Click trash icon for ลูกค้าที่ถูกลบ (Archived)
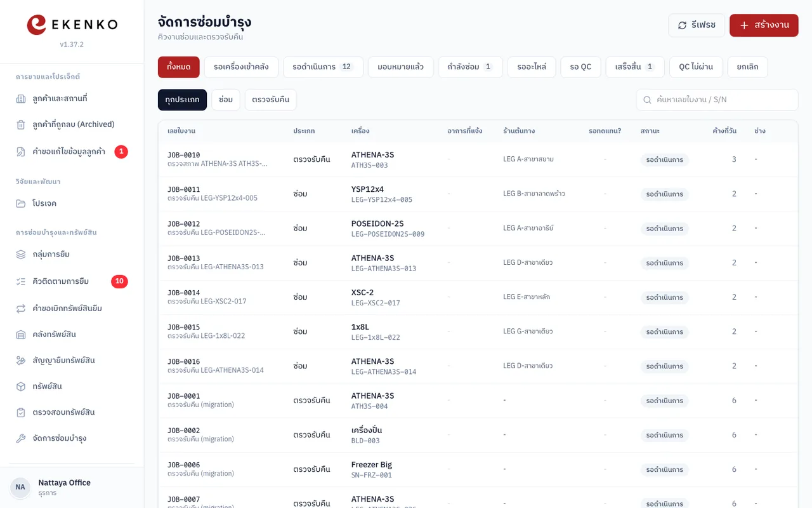The image size is (812, 508). 21,124
